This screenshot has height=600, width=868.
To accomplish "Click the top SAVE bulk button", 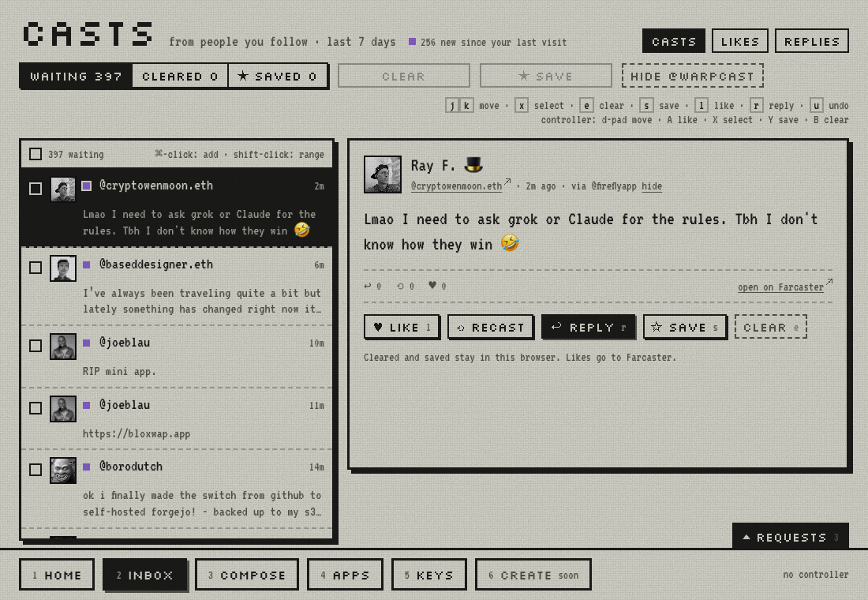I will click(x=545, y=76).
